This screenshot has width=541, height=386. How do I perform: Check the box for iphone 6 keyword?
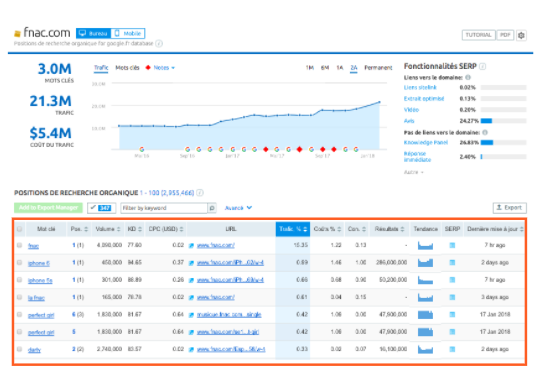pos(19,263)
